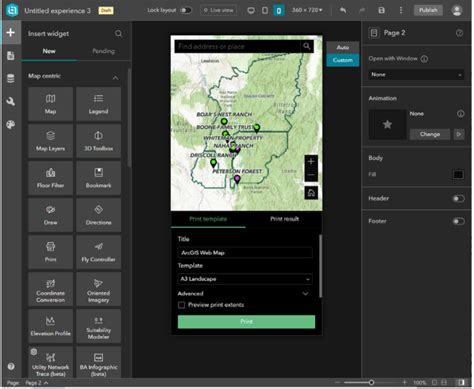Click the green Print button
The height and width of the screenshot is (389, 474).
point(246,322)
